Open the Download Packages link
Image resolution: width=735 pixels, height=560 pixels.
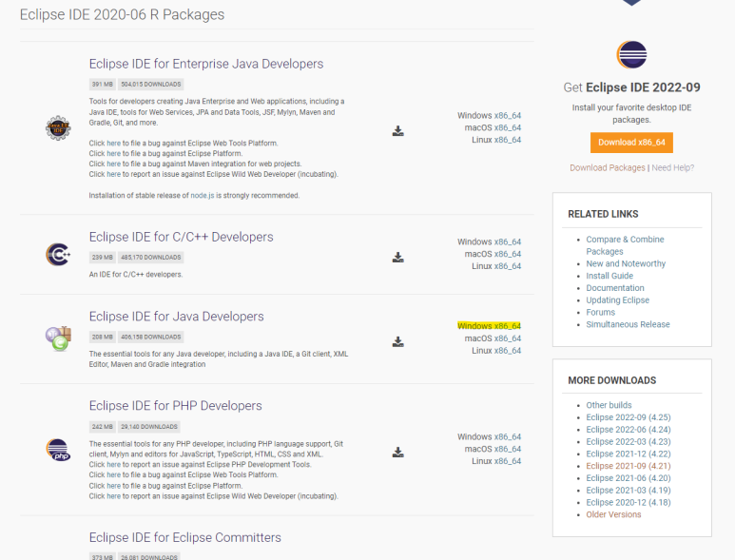point(607,167)
